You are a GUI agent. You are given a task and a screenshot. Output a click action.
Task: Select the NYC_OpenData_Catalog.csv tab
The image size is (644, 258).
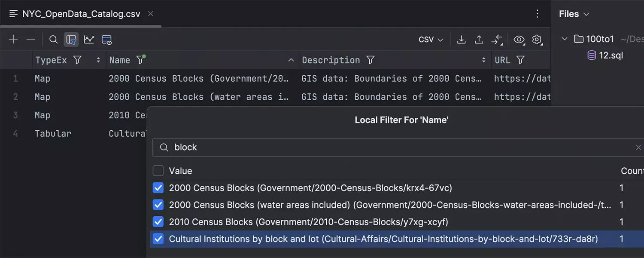81,14
